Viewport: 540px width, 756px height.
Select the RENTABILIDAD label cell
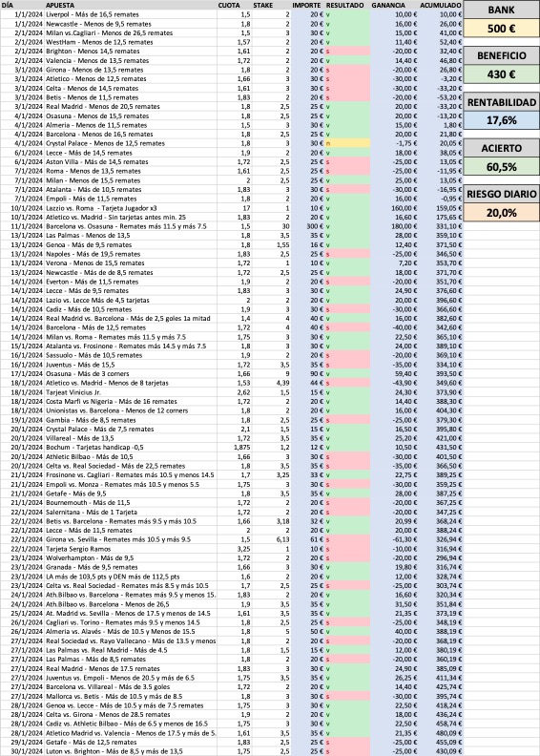pyautogui.click(x=501, y=102)
